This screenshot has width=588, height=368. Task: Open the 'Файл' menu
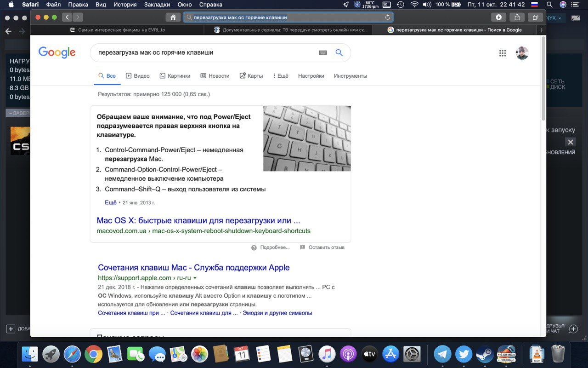[x=53, y=5]
